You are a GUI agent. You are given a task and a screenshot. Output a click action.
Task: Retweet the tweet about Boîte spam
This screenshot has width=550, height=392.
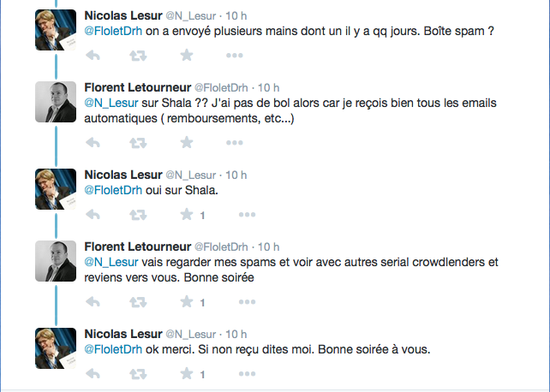(137, 56)
